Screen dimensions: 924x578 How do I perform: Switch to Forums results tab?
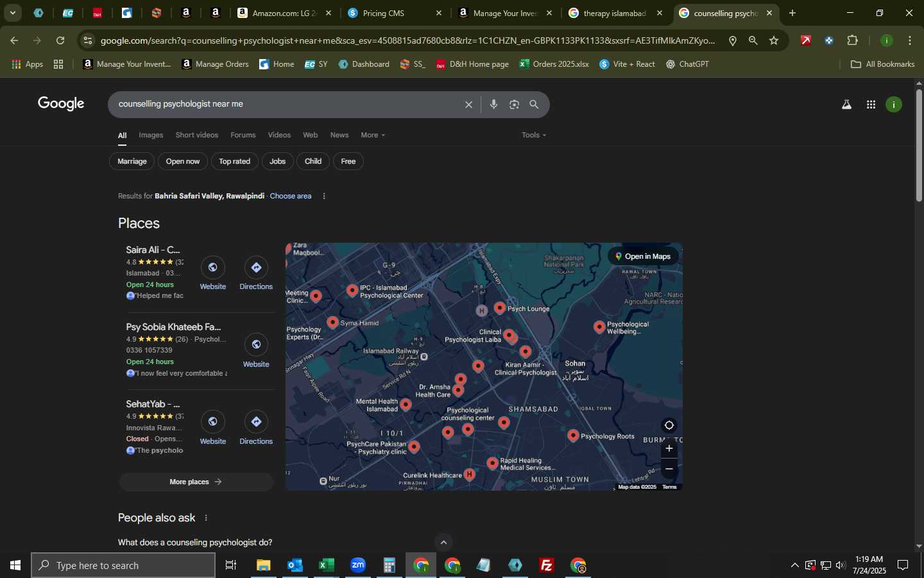[x=243, y=135]
